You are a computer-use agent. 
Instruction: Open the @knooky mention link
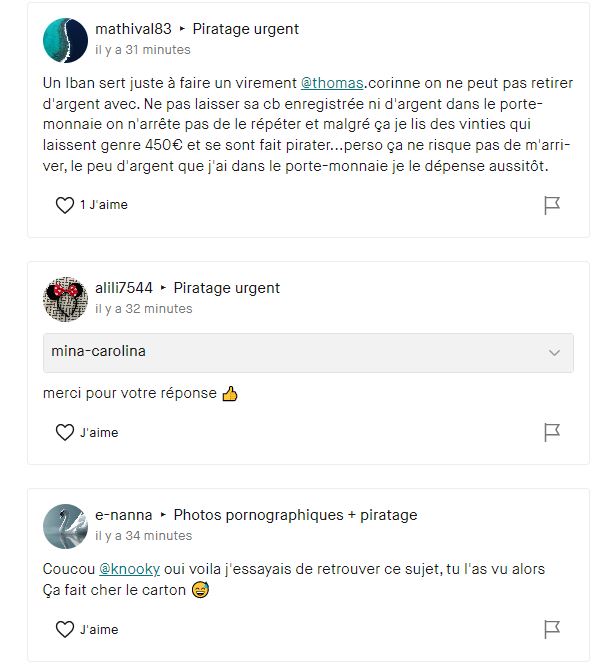(x=129, y=569)
